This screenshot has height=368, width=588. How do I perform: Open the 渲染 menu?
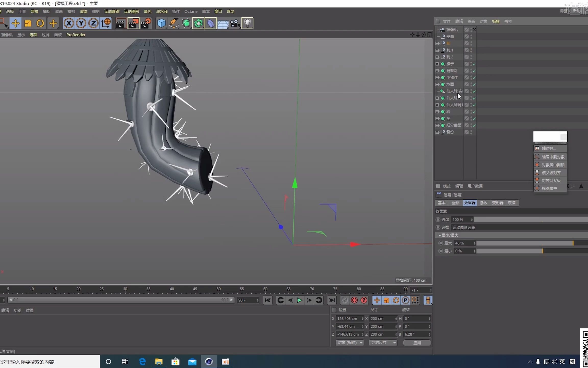[83, 11]
